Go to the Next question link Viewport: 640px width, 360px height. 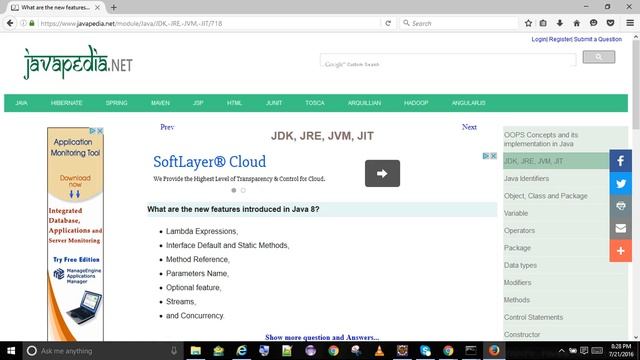pyautogui.click(x=469, y=127)
